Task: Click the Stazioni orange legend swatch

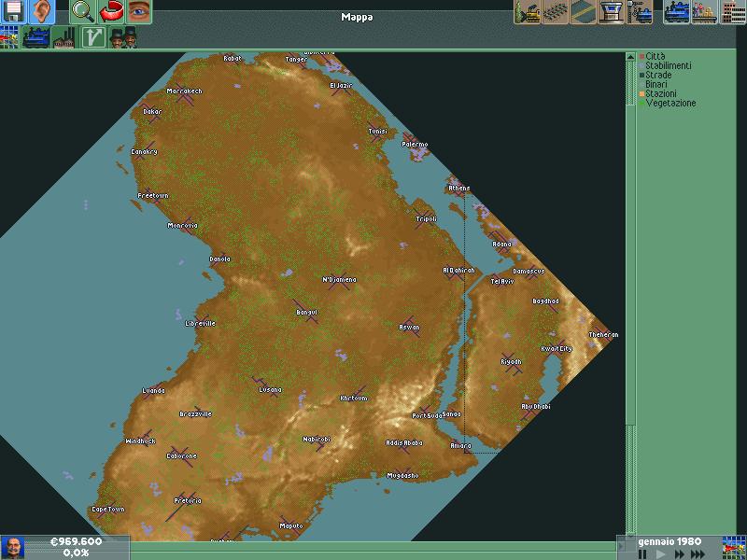Action: pyautogui.click(x=641, y=94)
